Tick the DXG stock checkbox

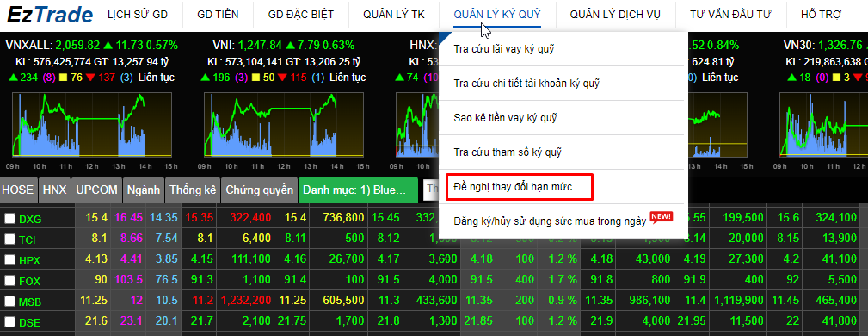10,219
